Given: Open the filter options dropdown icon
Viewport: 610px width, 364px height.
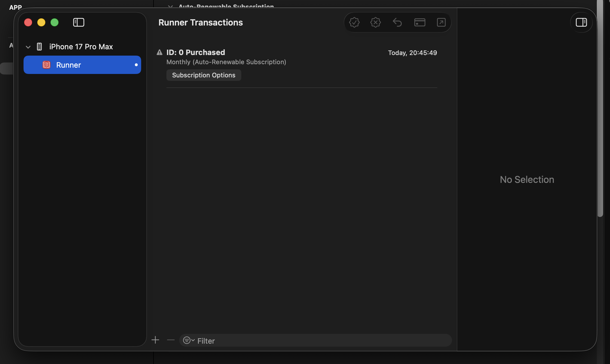Looking at the screenshot, I should pyautogui.click(x=189, y=340).
